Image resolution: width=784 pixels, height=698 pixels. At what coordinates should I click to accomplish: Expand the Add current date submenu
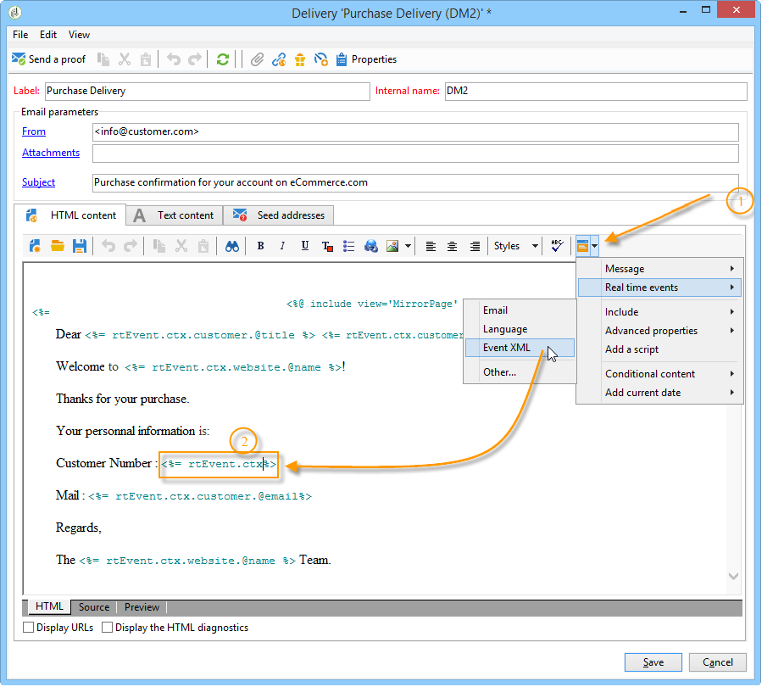coord(659,393)
